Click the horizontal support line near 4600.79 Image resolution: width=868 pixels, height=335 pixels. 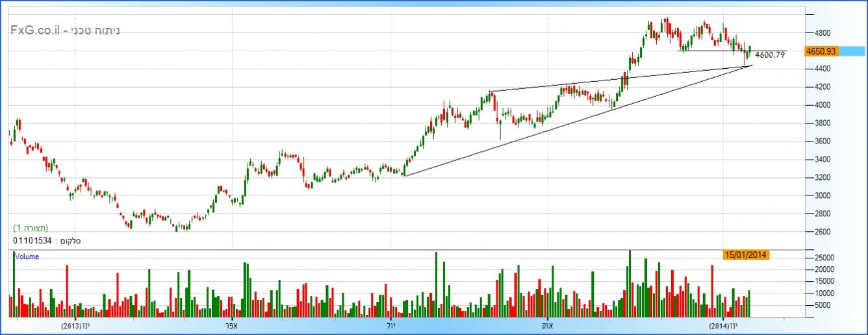pyautogui.click(x=715, y=51)
